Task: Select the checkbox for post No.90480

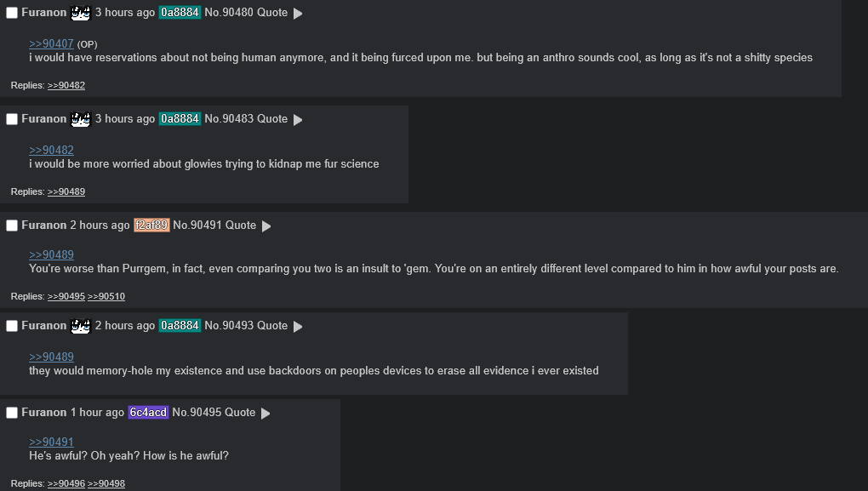Action: tap(12, 13)
